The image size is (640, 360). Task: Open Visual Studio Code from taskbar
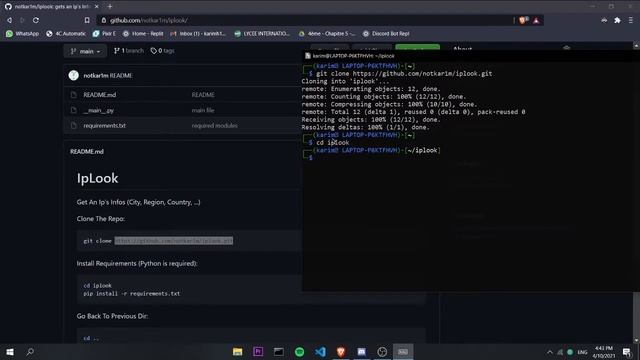point(320,351)
